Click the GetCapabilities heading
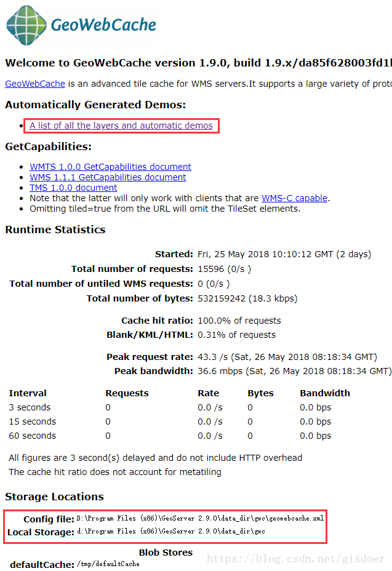392x571 pixels. [x=49, y=146]
